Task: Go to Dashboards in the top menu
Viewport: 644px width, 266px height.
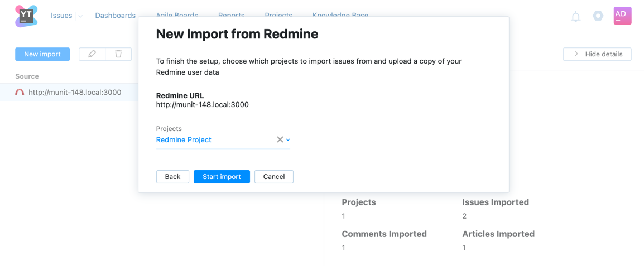Action: tap(115, 16)
